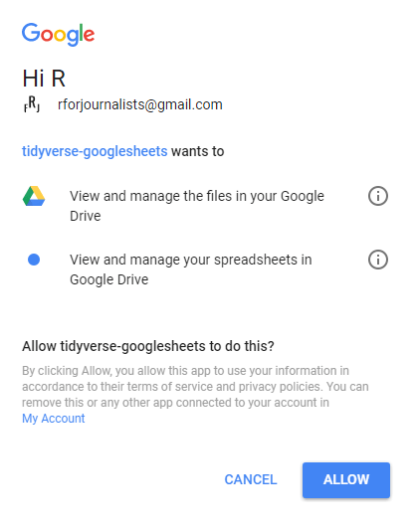Click the gray "By clicking Allow" disclaimer line

185,371
